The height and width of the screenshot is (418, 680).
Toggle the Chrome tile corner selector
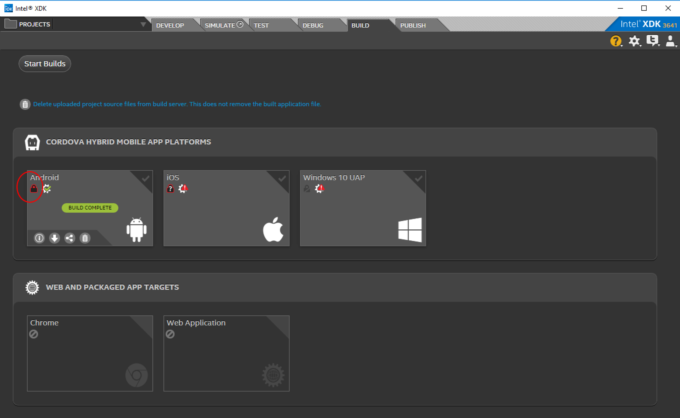(x=143, y=324)
